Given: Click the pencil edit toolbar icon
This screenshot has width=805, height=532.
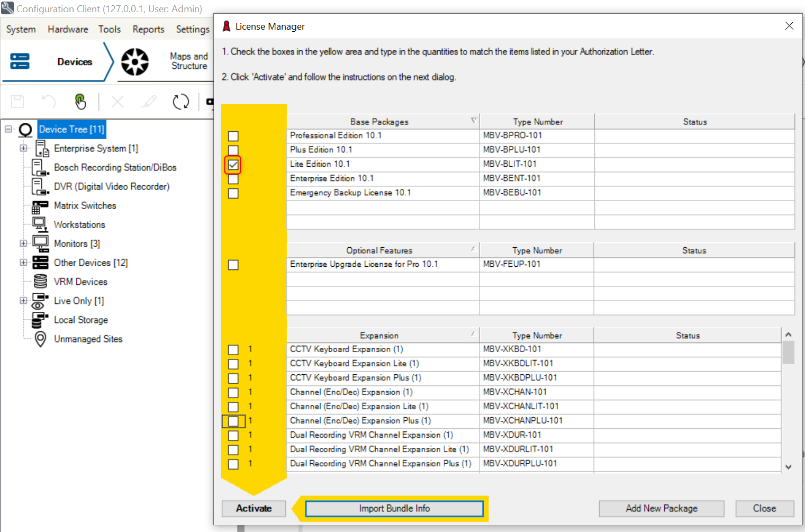Looking at the screenshot, I should pyautogui.click(x=149, y=101).
